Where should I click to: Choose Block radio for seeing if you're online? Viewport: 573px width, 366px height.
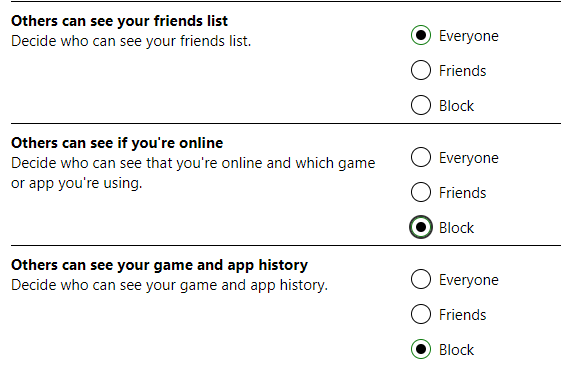[421, 227]
